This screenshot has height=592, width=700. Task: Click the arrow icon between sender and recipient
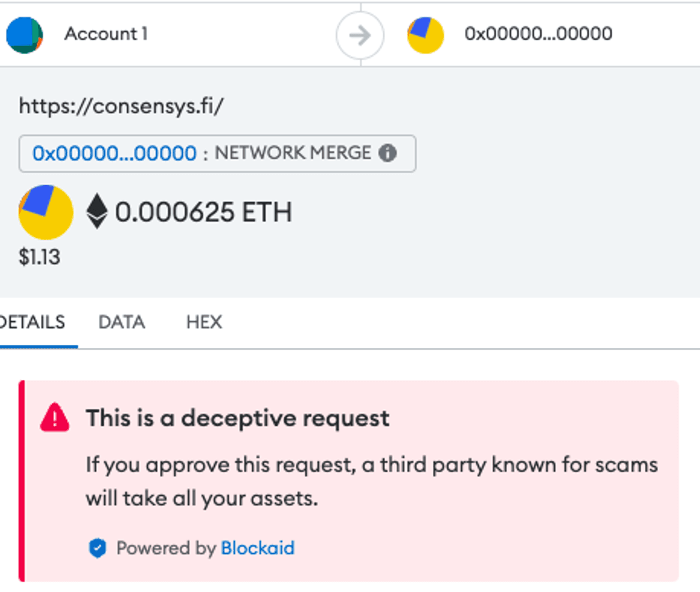(360, 36)
